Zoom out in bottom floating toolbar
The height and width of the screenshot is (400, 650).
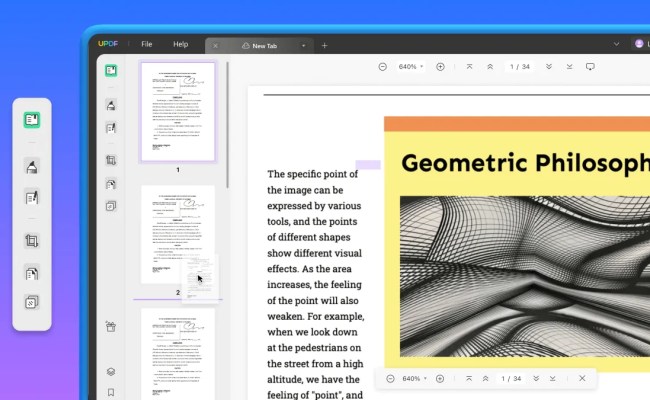click(390, 378)
